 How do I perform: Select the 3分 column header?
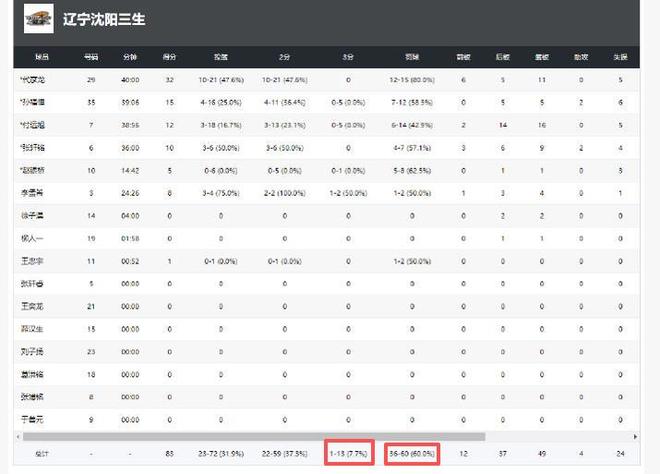click(x=347, y=58)
